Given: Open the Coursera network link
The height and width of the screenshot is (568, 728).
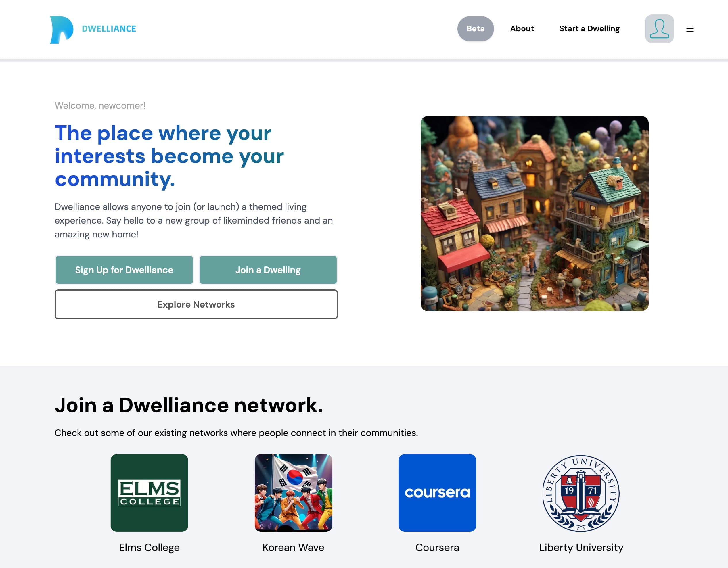Looking at the screenshot, I should (x=437, y=547).
